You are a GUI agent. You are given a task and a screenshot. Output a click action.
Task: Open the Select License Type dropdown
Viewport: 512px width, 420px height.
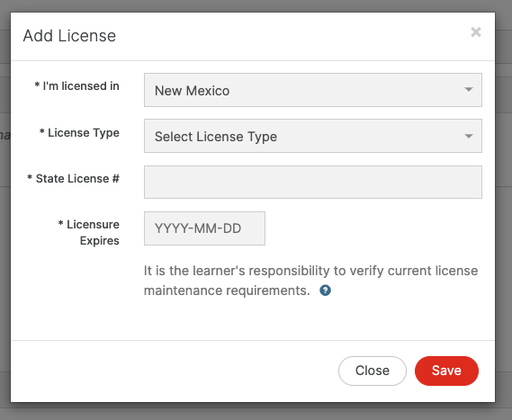313,136
